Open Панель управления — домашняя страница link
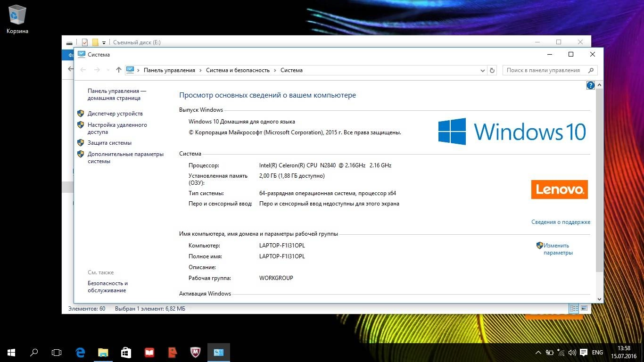Screen dimensions: 644x362 (117, 94)
